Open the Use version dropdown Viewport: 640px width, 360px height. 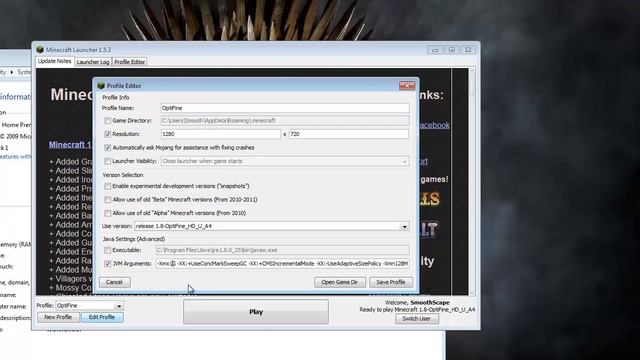[404, 226]
